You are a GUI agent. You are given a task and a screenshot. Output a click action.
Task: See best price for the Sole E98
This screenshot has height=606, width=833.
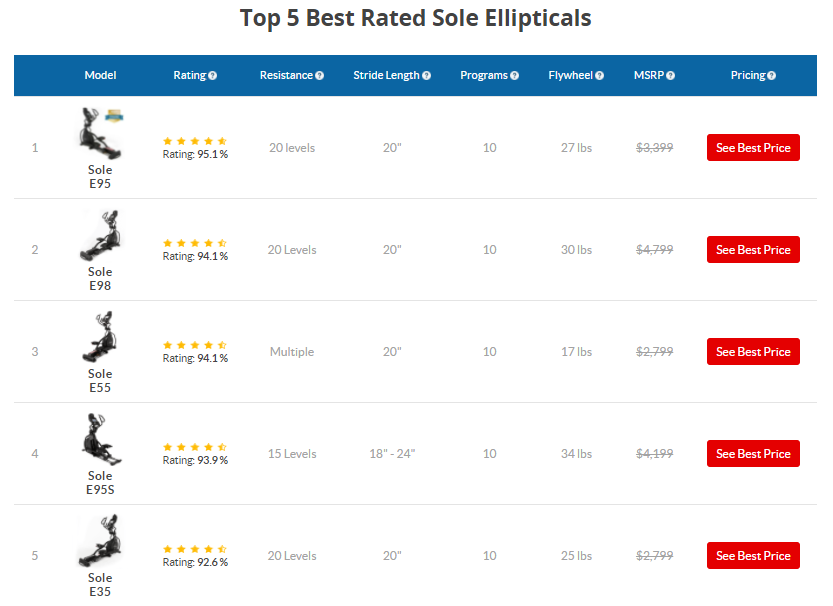(x=753, y=250)
